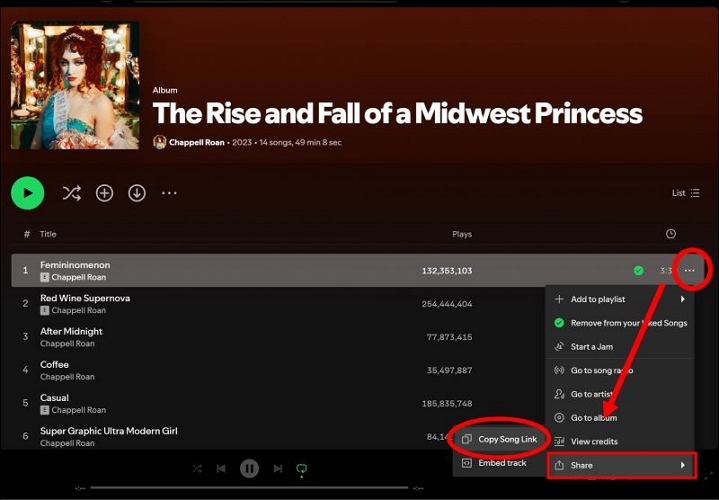Skip to next track in player bar
The image size is (719, 500).
click(x=278, y=468)
